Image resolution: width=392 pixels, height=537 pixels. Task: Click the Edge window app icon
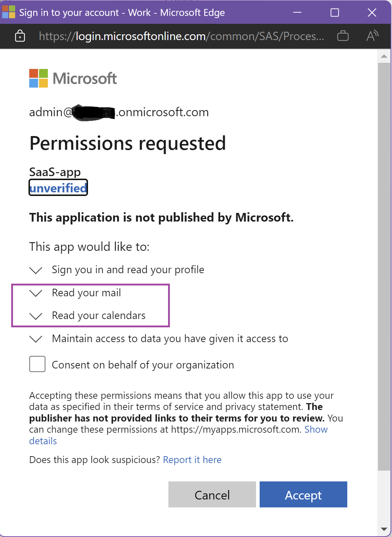point(9,12)
